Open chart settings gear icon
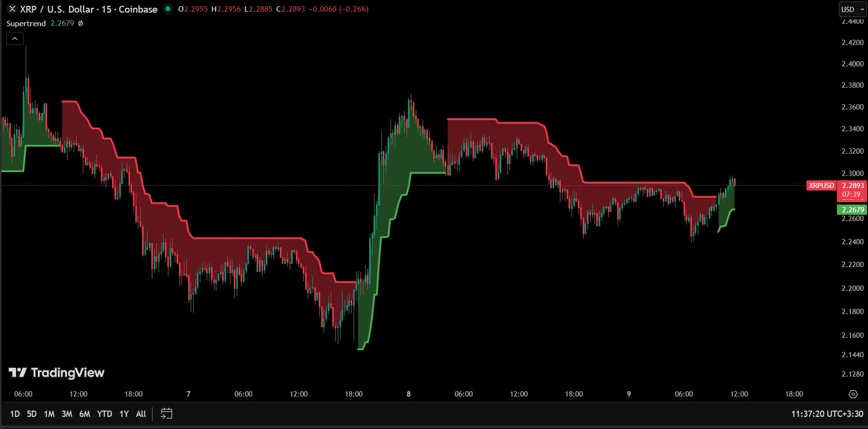The height and width of the screenshot is (429, 868). coord(853,394)
